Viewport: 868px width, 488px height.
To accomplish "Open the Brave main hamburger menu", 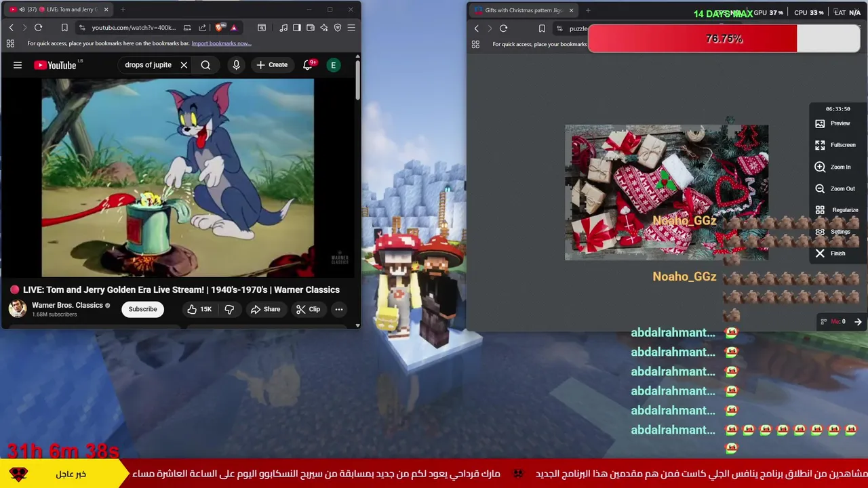I will point(351,28).
